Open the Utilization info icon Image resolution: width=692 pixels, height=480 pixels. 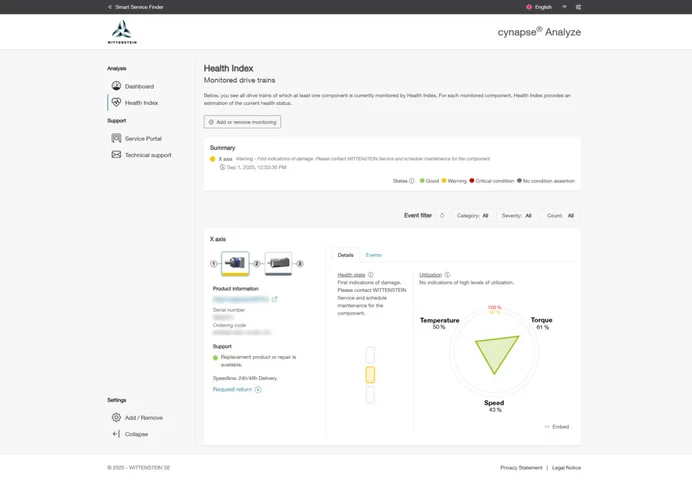pyautogui.click(x=448, y=275)
